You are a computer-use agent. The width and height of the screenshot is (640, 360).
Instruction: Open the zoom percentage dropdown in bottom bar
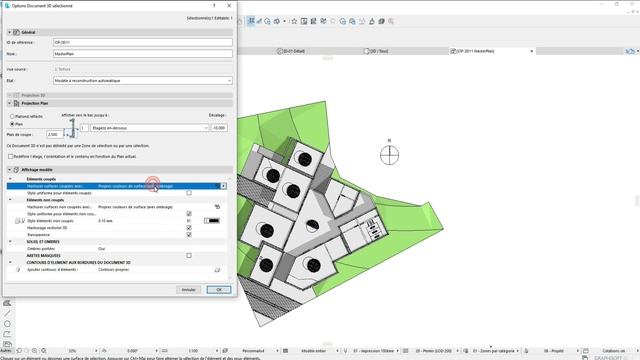click(96, 351)
